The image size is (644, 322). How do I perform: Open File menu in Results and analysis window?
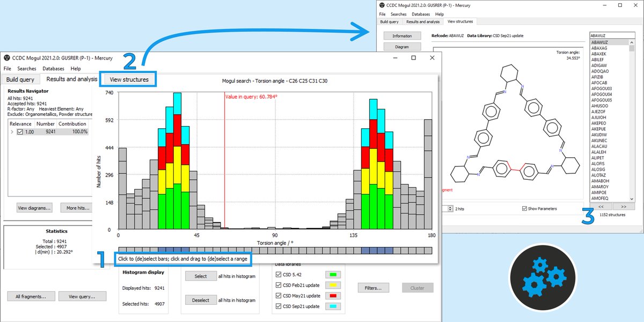point(8,69)
